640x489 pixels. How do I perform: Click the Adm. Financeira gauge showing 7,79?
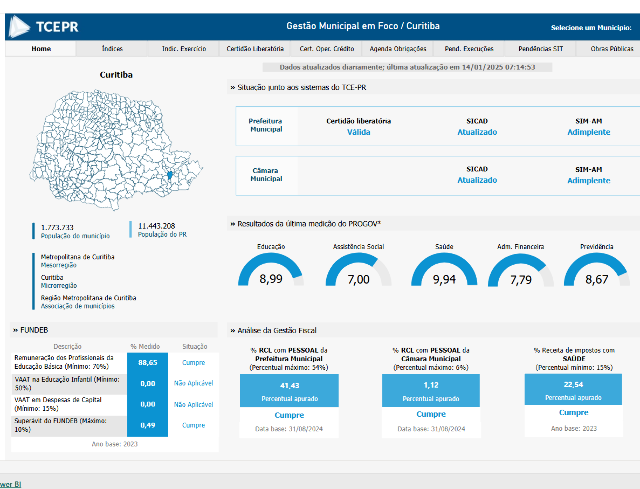(520, 273)
